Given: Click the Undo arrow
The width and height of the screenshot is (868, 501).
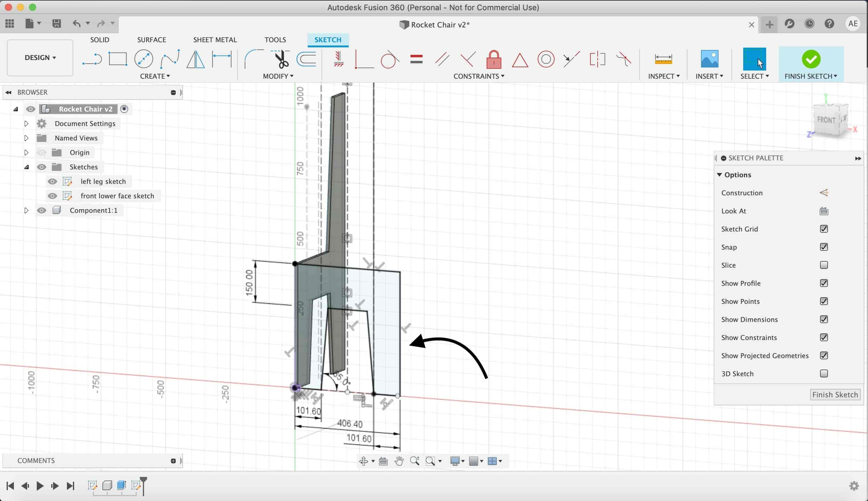Looking at the screenshot, I should [x=76, y=24].
